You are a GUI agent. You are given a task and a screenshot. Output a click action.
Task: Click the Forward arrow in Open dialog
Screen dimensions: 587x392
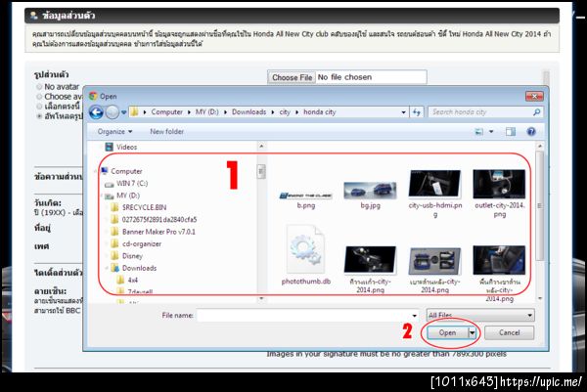(x=113, y=112)
